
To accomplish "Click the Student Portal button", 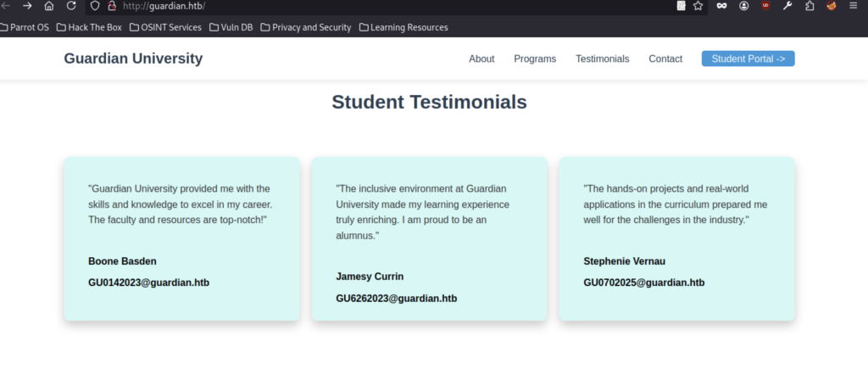I will click(x=748, y=59).
